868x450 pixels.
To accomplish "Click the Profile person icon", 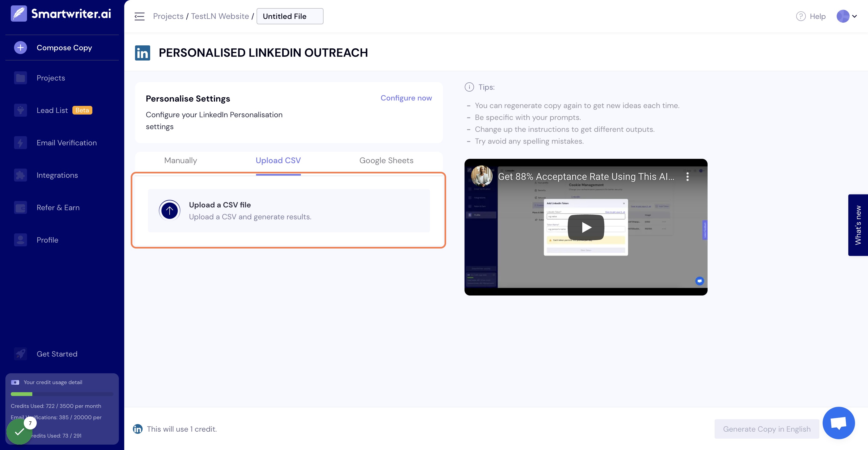I will tap(21, 240).
